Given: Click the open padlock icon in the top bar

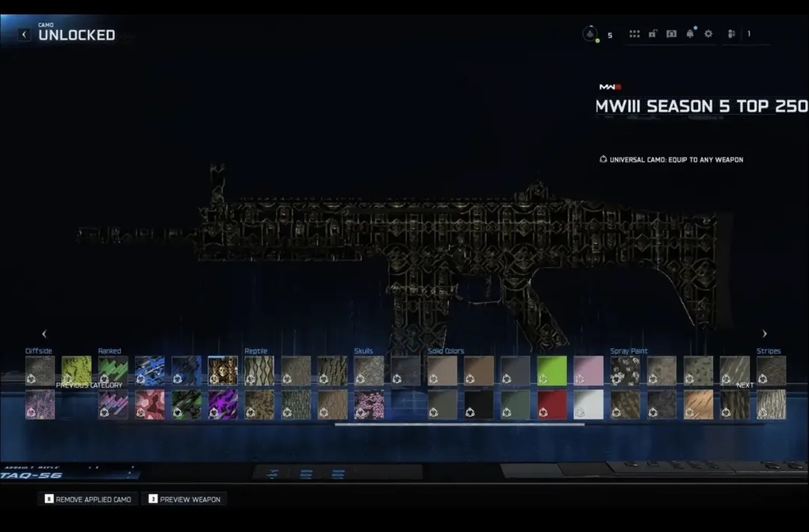Looking at the screenshot, I should tap(652, 34).
